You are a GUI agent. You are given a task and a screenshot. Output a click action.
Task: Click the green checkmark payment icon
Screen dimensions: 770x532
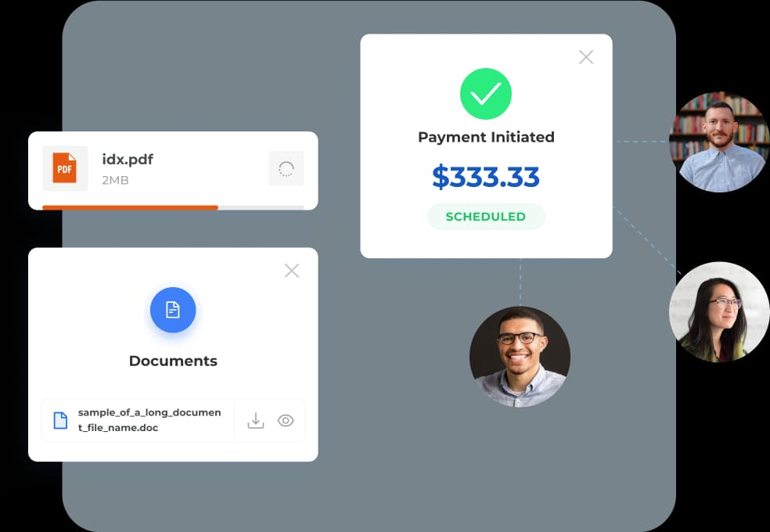[x=486, y=94]
